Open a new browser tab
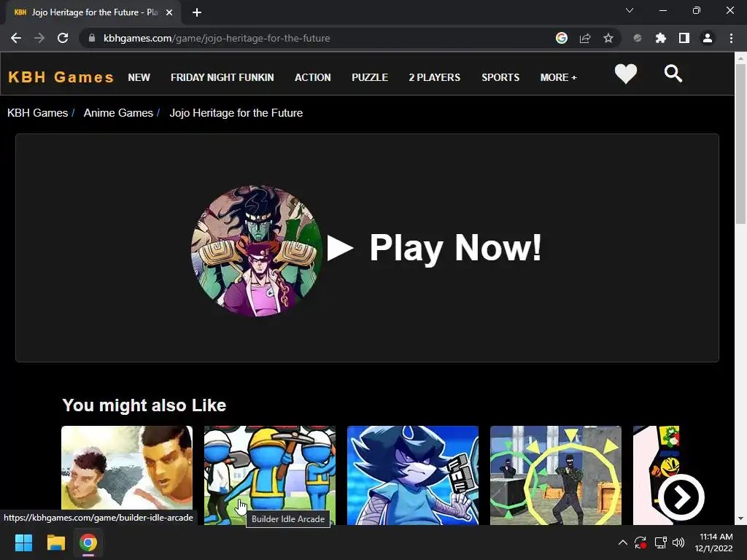The width and height of the screenshot is (747, 560). pos(197,12)
